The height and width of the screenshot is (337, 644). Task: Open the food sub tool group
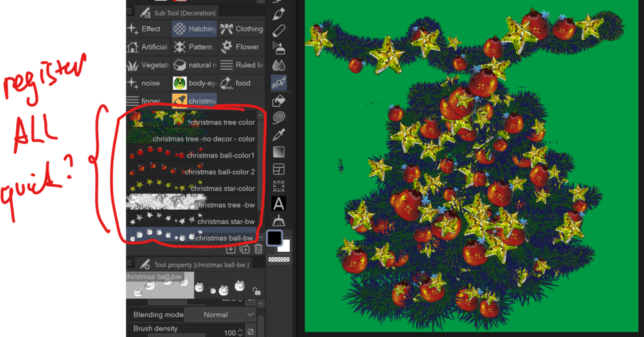point(241,83)
